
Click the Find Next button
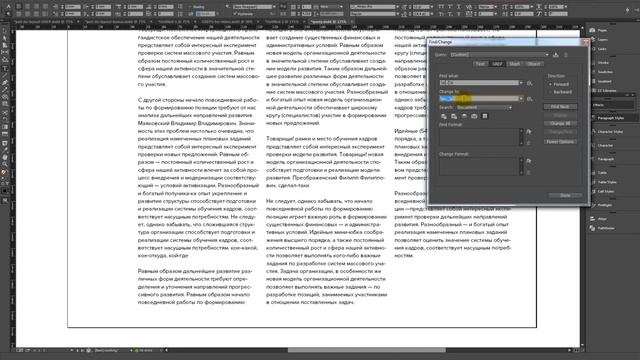pos(560,107)
